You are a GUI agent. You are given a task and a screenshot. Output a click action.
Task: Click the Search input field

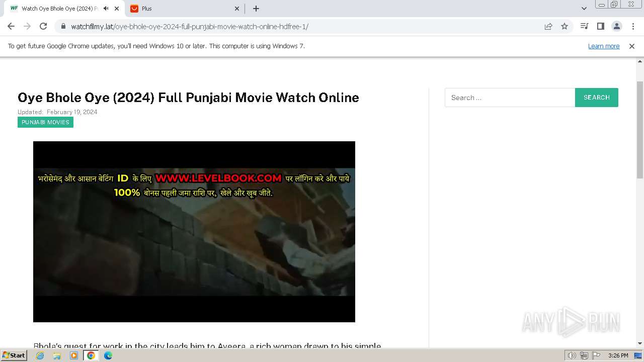coord(510,98)
